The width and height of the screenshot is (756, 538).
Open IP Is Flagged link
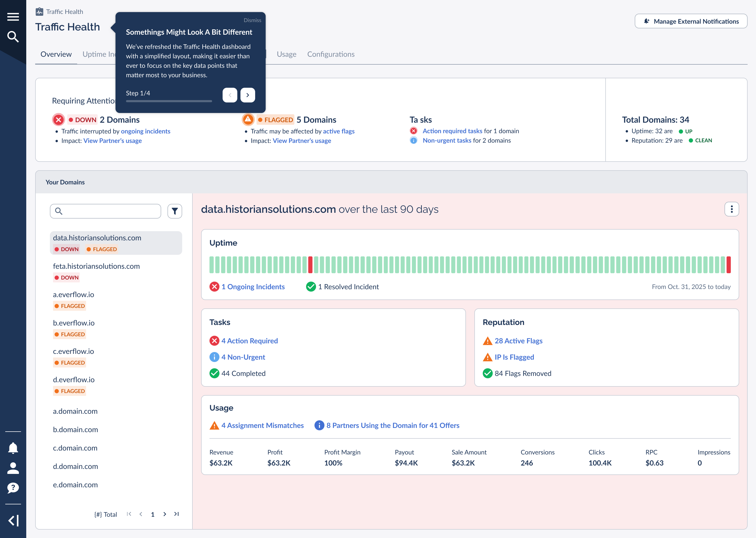(x=514, y=357)
